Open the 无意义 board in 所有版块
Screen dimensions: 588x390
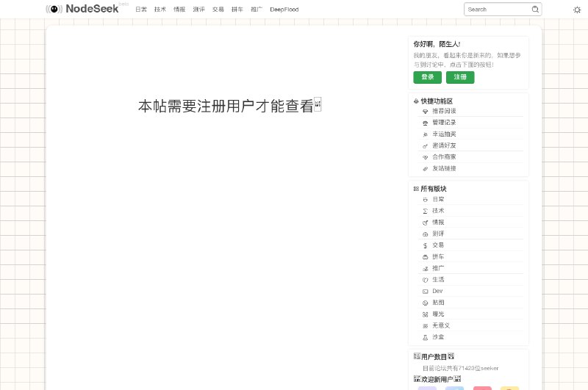point(441,325)
